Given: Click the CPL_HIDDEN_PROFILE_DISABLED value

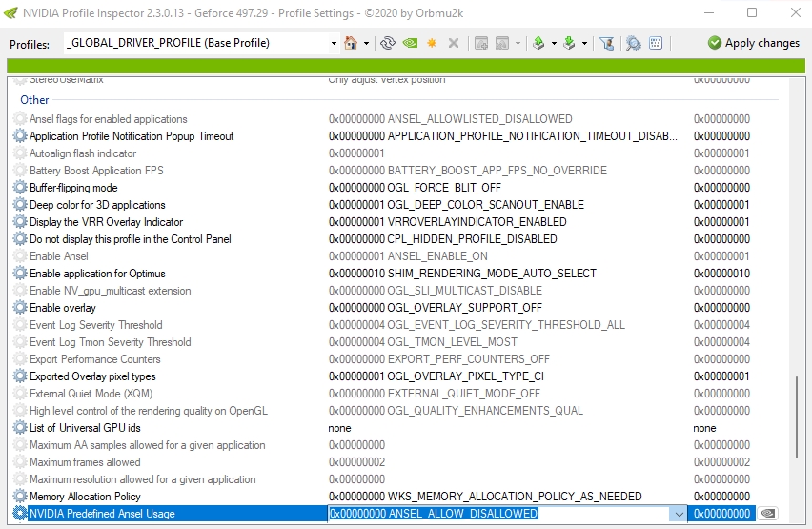Looking at the screenshot, I should click(x=473, y=239).
